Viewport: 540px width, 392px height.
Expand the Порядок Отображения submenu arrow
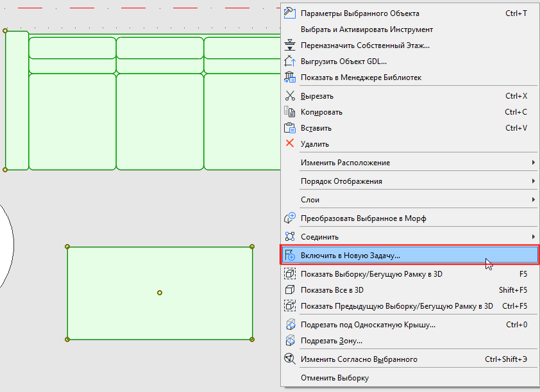533,181
